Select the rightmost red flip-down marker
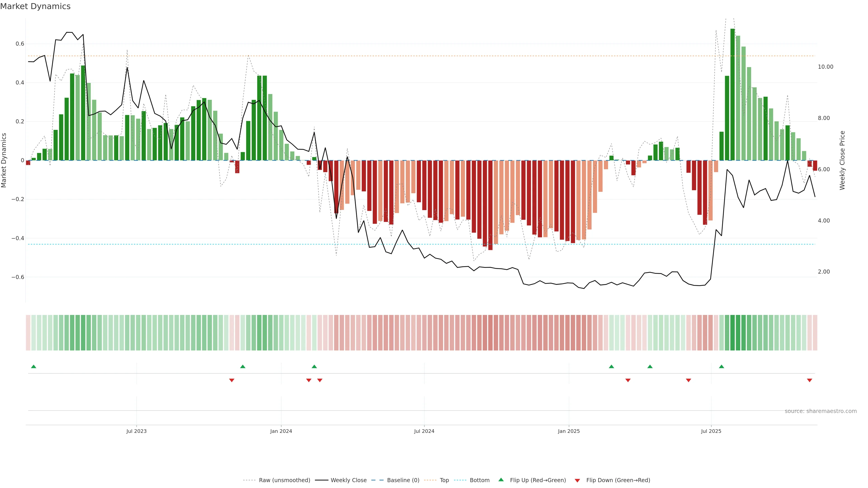The height and width of the screenshot is (488, 868). pos(809,380)
